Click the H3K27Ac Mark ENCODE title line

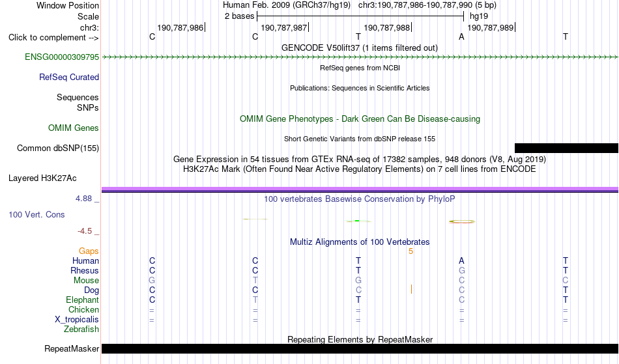point(360,169)
